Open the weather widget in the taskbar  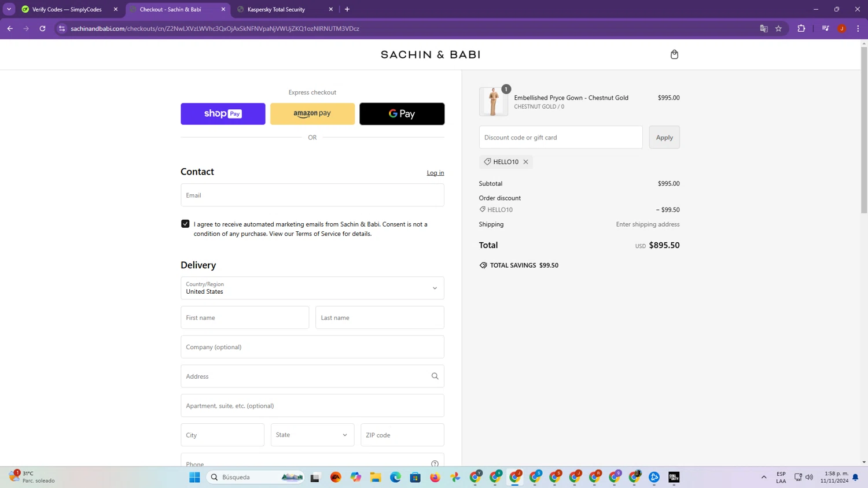tap(32, 477)
